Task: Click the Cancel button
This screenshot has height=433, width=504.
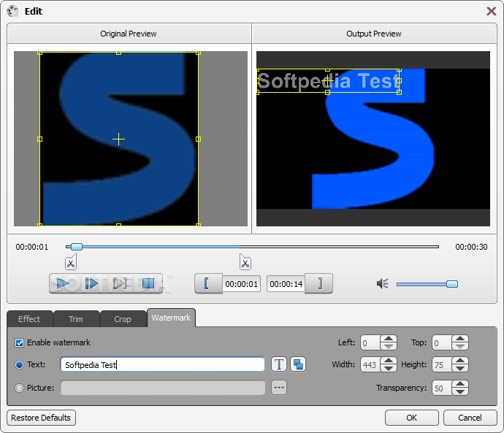Action: coord(470,418)
